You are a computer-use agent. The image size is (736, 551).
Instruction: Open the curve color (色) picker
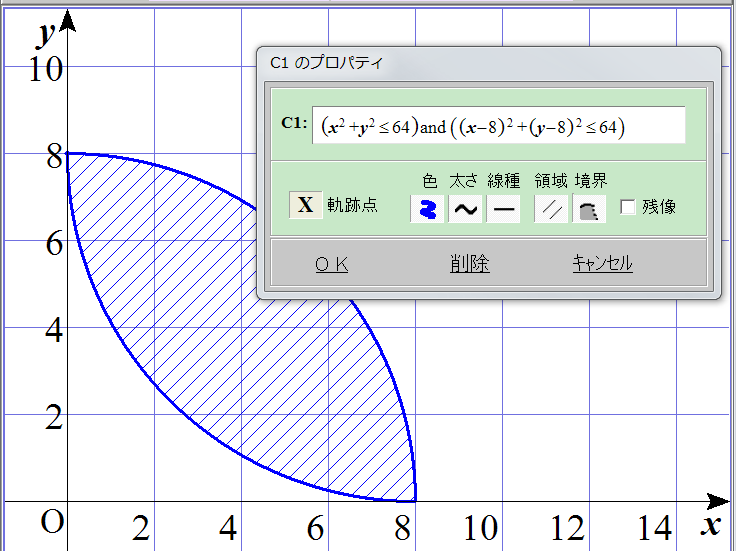tap(428, 208)
